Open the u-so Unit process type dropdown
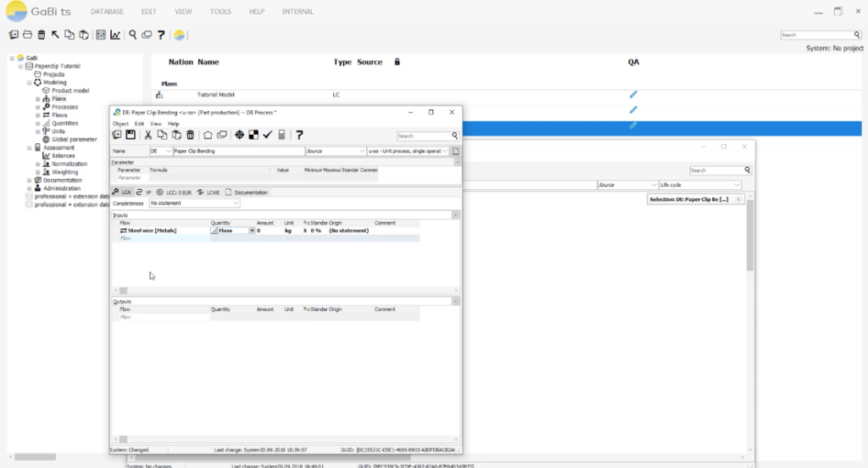 click(x=445, y=151)
